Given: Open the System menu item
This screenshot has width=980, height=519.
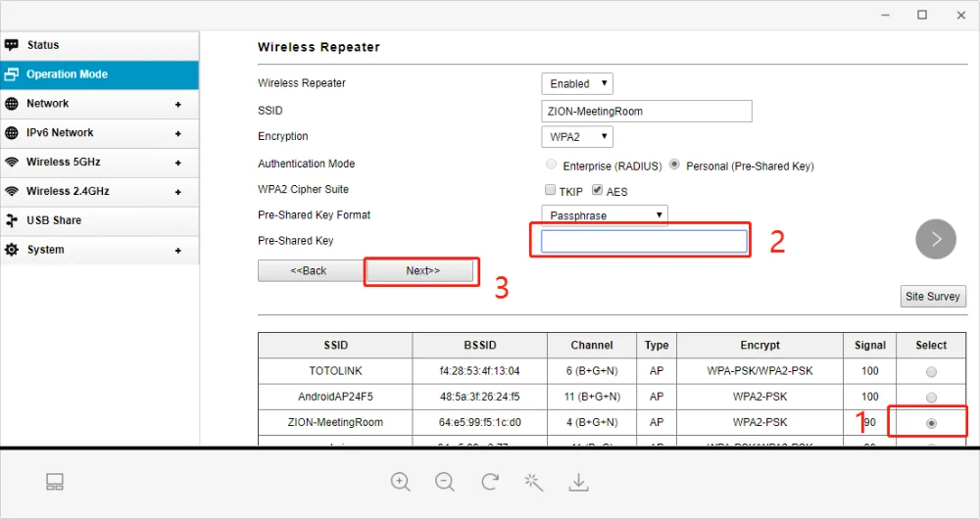Looking at the screenshot, I should pyautogui.click(x=99, y=251).
